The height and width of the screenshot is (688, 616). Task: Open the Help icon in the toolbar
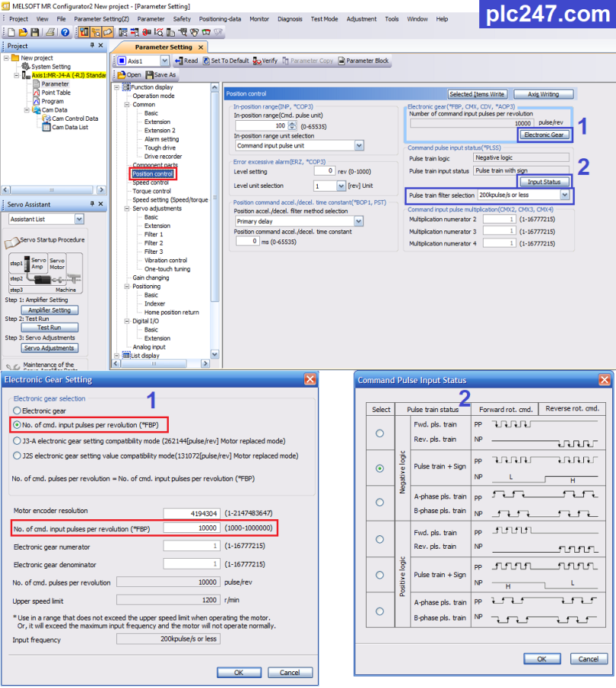pos(64,32)
